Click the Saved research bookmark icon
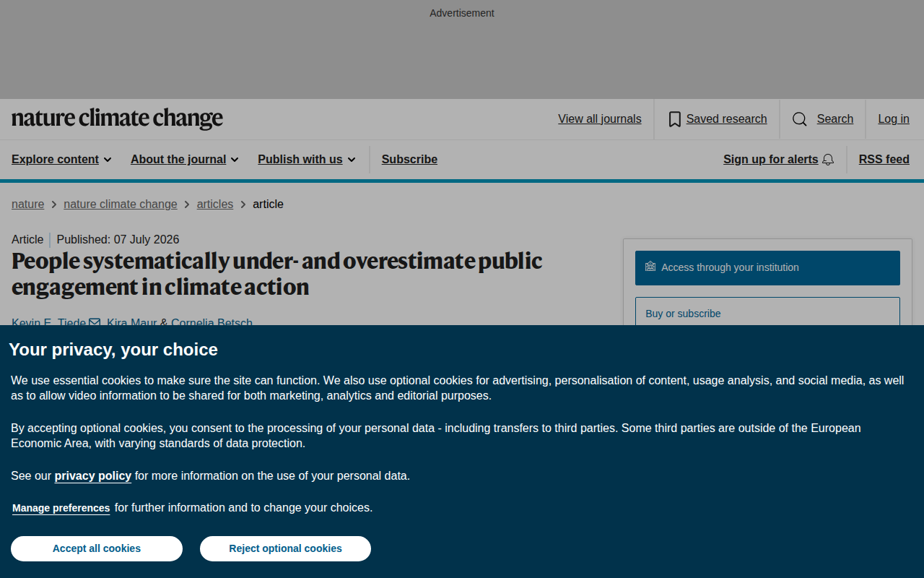This screenshot has height=578, width=924. click(675, 119)
